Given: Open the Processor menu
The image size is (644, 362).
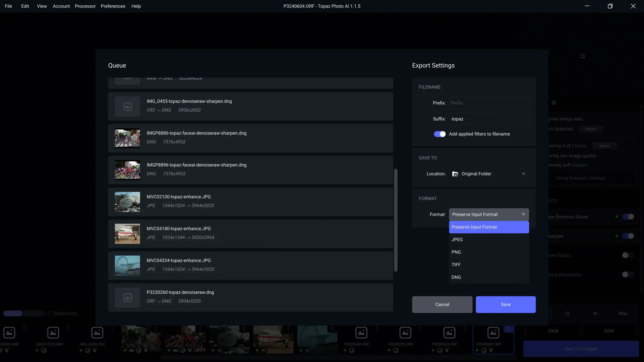Looking at the screenshot, I should (x=85, y=6).
